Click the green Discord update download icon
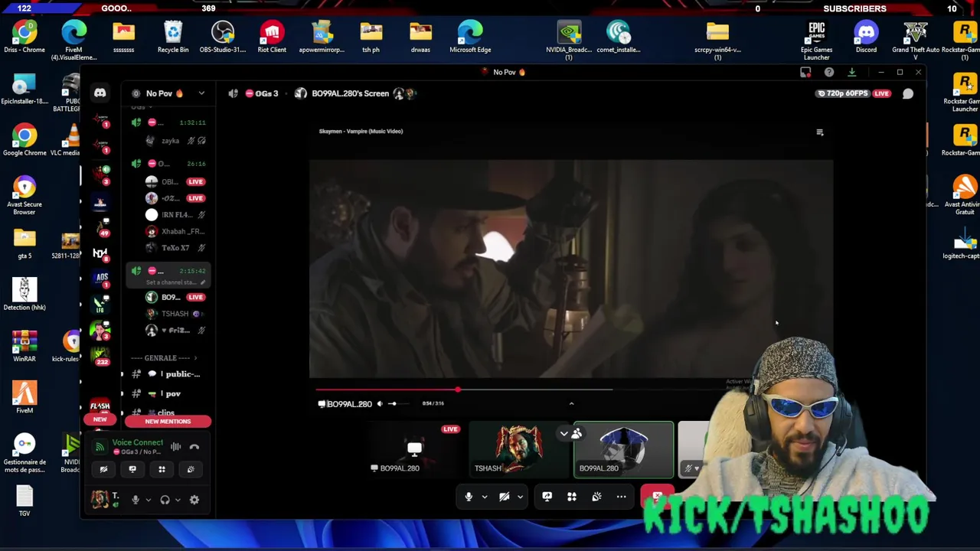The image size is (980, 551). 851,72
